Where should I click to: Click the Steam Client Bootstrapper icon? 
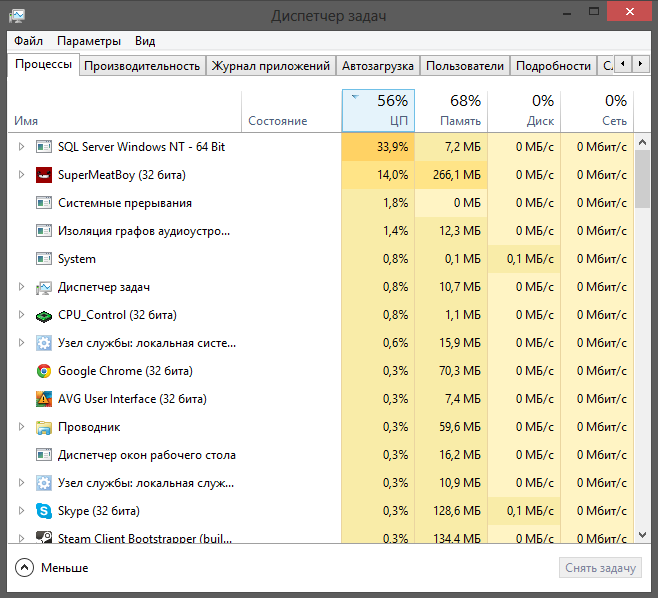(44, 538)
